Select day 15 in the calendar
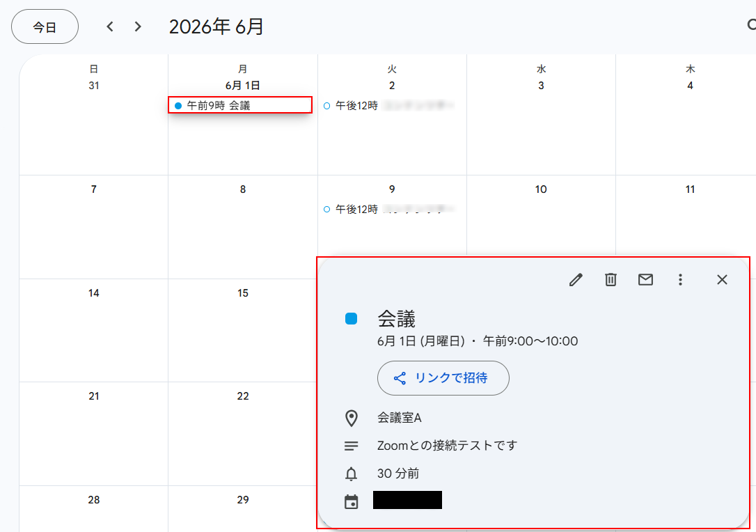 (x=243, y=293)
